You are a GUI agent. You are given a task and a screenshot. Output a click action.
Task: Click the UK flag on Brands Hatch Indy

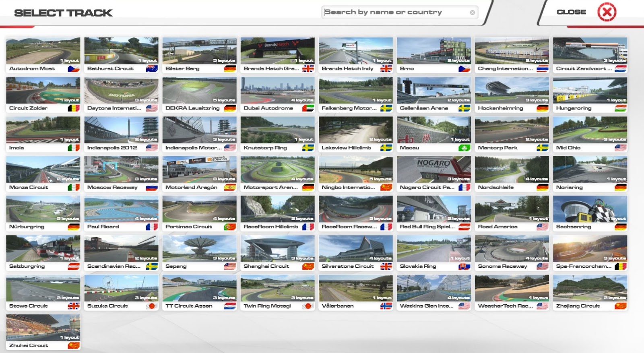point(386,69)
